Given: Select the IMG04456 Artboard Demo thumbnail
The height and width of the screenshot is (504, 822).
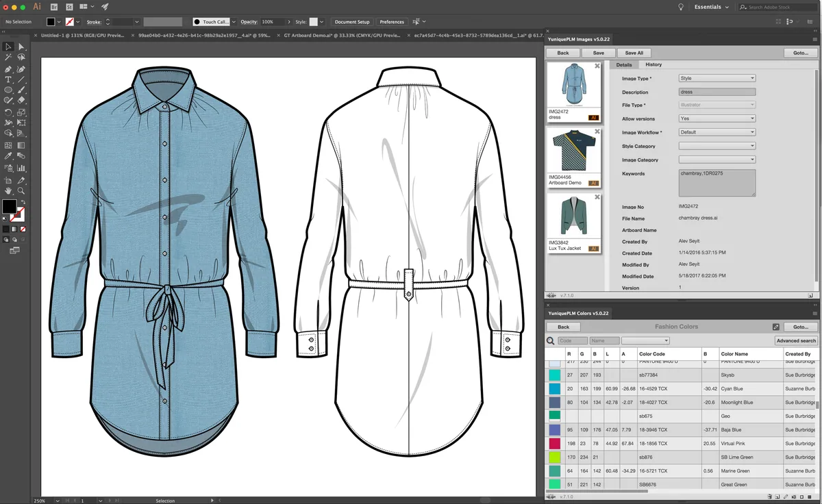Looking at the screenshot, I should [574, 157].
